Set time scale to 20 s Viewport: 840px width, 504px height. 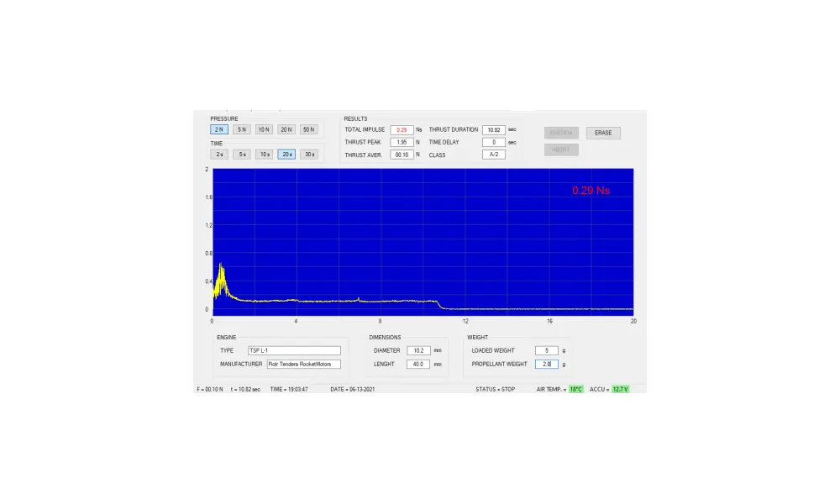coord(286,155)
